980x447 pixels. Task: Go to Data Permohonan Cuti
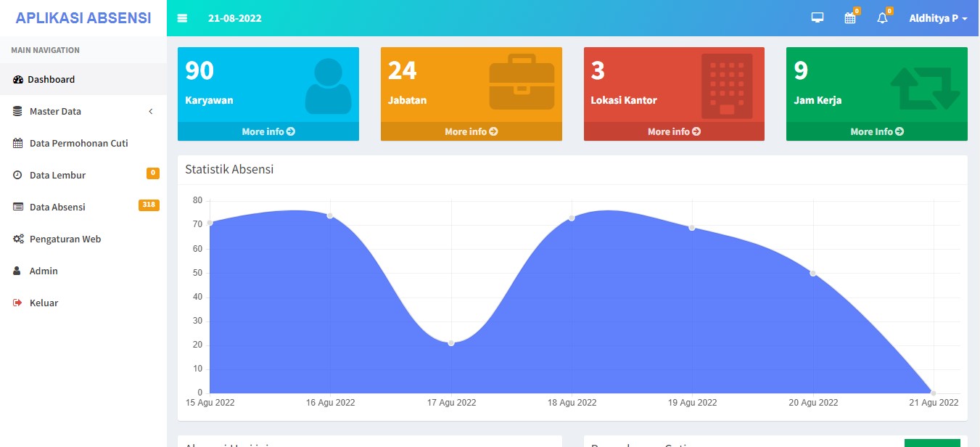point(78,143)
